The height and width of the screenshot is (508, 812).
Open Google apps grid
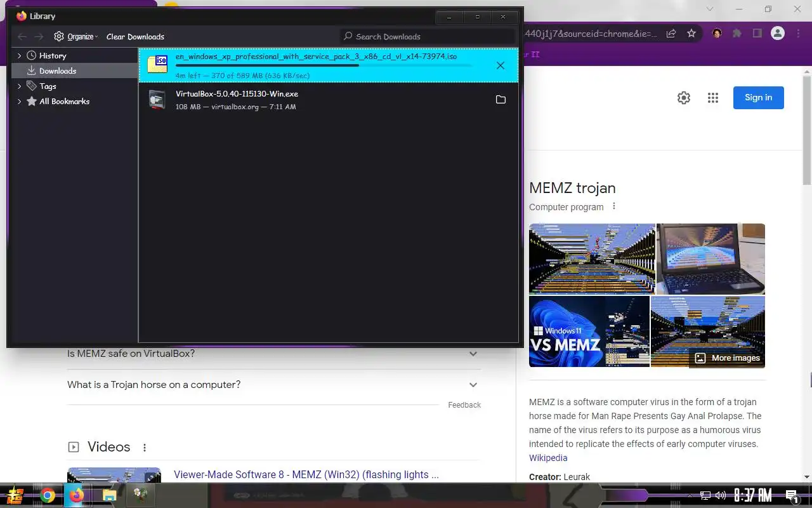(x=713, y=98)
